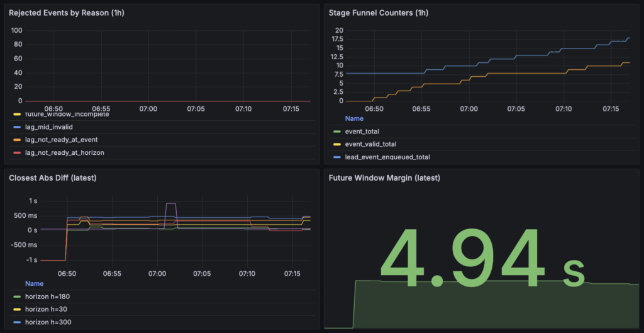Screen dimensions: 644x333
Task: Click the lag_not_ready_at_event orange color marker
Action: [x=17, y=140]
